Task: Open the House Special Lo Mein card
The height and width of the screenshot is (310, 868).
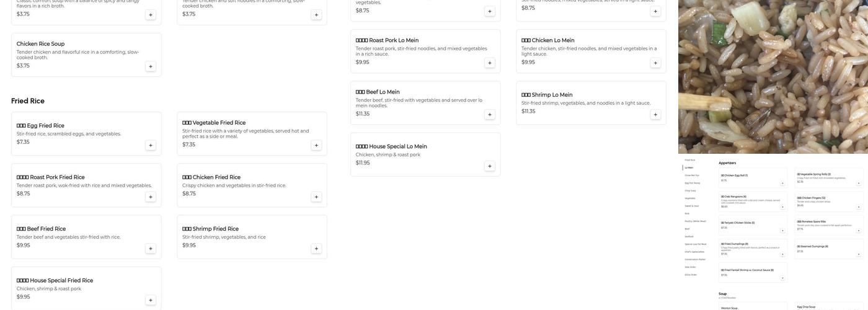Action: point(425,154)
